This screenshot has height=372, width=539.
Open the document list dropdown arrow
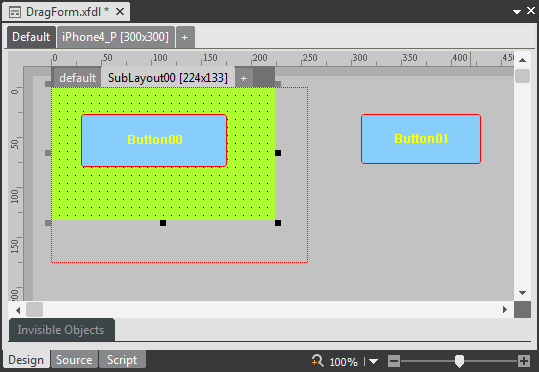517,12
